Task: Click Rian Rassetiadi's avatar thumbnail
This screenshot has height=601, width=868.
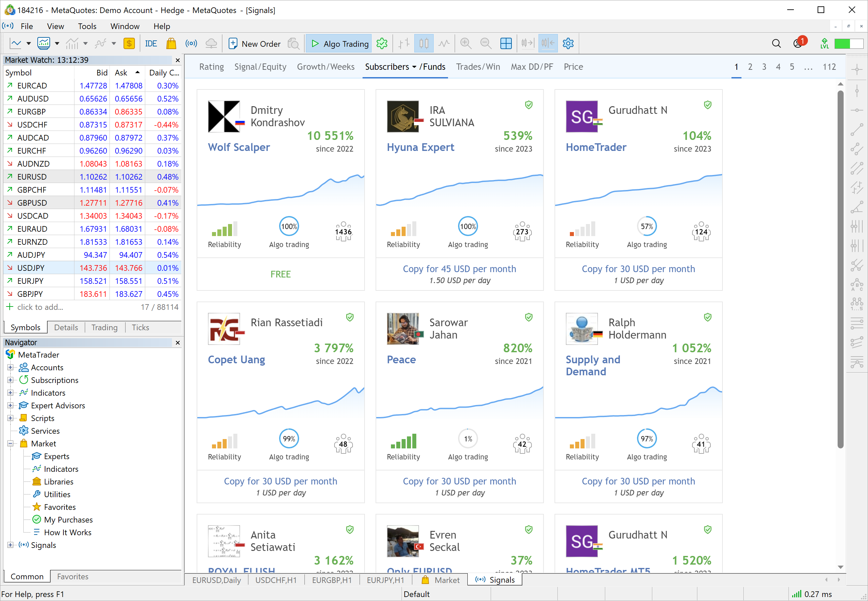Action: click(224, 329)
